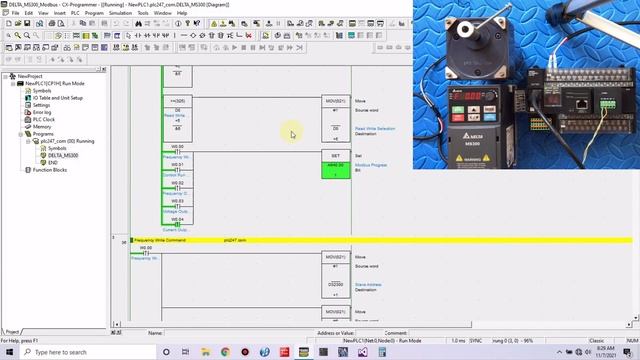
Task: Click the taskbar Type here to search box
Action: click(x=88, y=352)
